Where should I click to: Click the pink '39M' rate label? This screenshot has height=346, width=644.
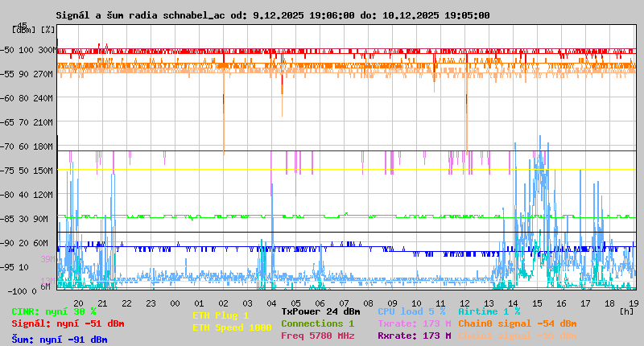47,259
